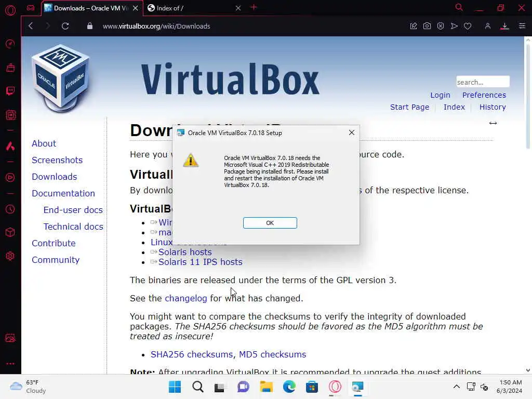Open the Solaris hosts download link
Viewport: 532px width, 399px height.
point(185,252)
